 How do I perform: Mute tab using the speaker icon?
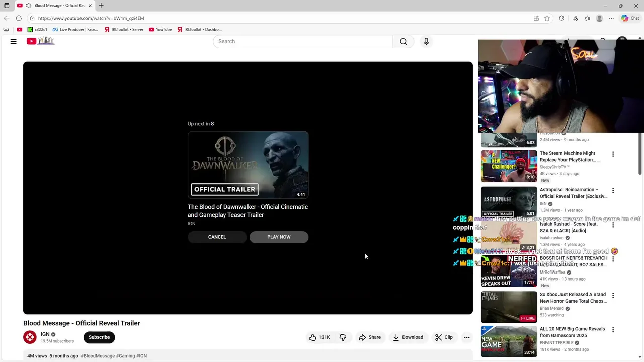(x=28, y=6)
